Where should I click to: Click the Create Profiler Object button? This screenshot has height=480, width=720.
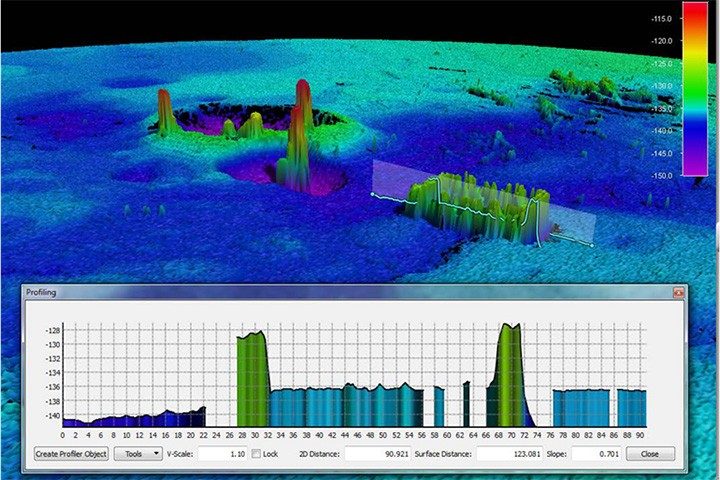[71, 454]
